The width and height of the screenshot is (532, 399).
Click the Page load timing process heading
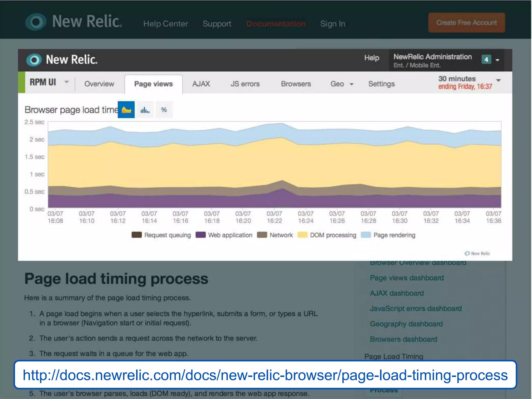click(116, 279)
